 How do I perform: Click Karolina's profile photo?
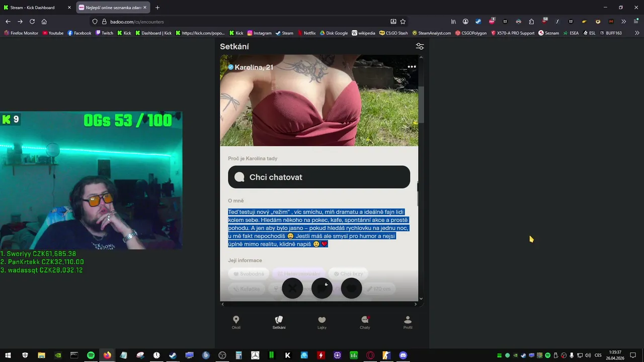(319, 101)
